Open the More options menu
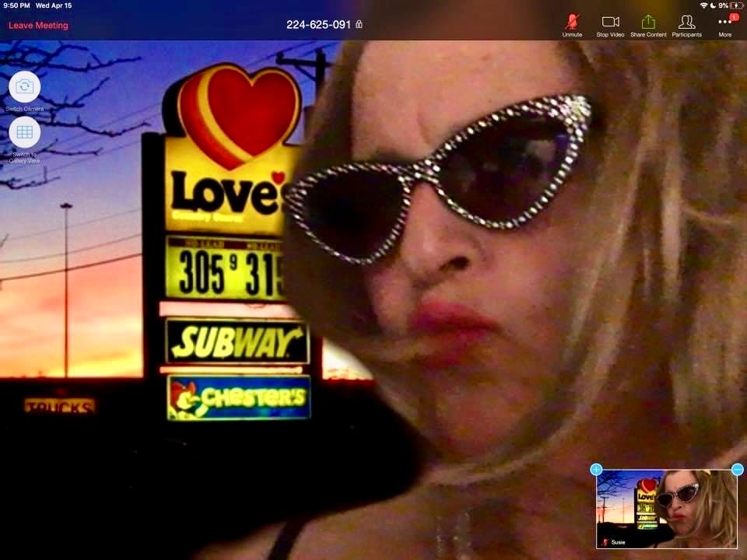Image resolution: width=747 pixels, height=560 pixels. click(x=725, y=26)
